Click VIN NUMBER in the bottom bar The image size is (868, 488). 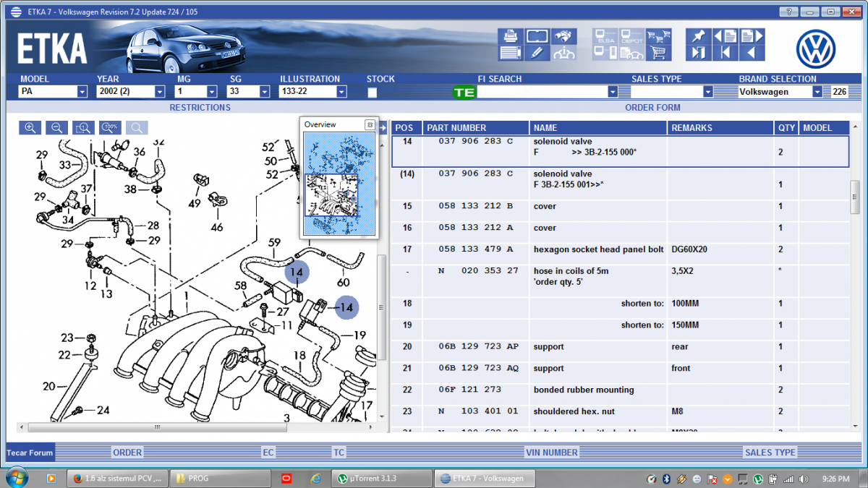552,453
